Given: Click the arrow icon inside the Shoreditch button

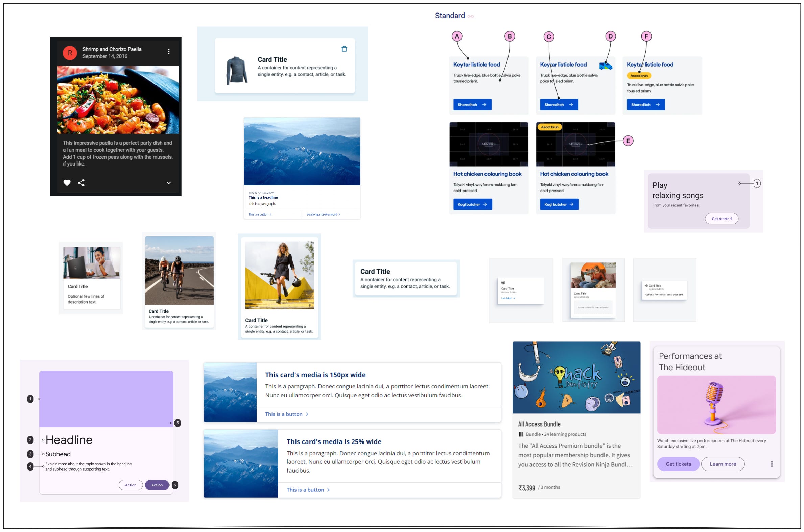Looking at the screenshot, I should (x=484, y=105).
